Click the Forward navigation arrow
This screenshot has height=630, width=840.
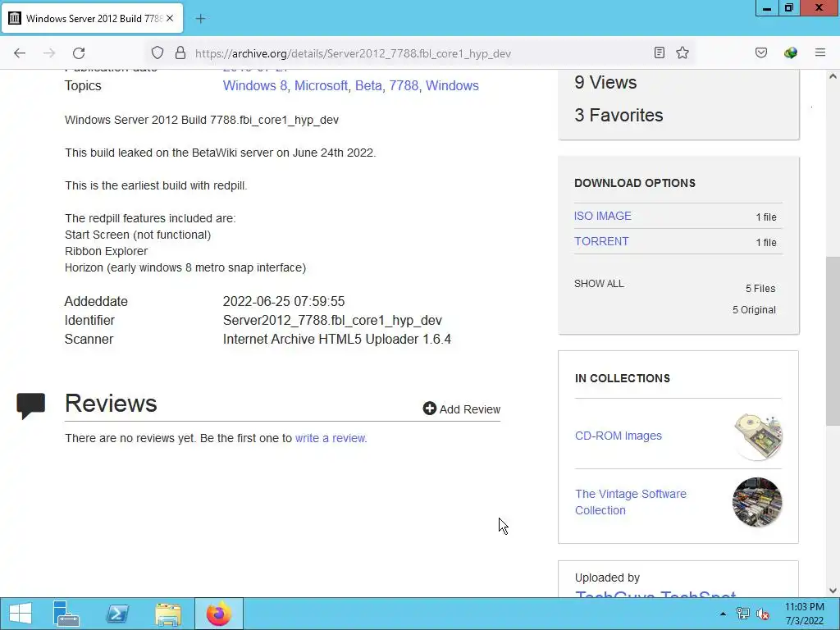(x=49, y=53)
